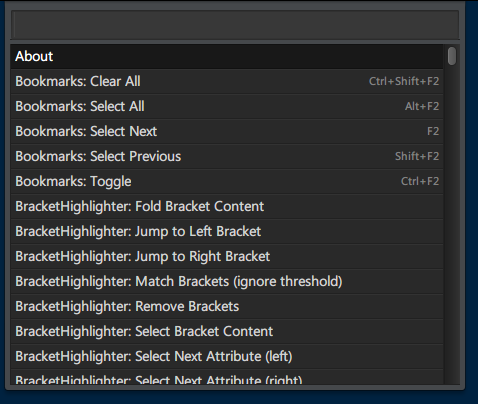Screen dimensions: 478x404
Task: Choose BracketHighlighter: Remove Brackets
Action: [227, 307]
